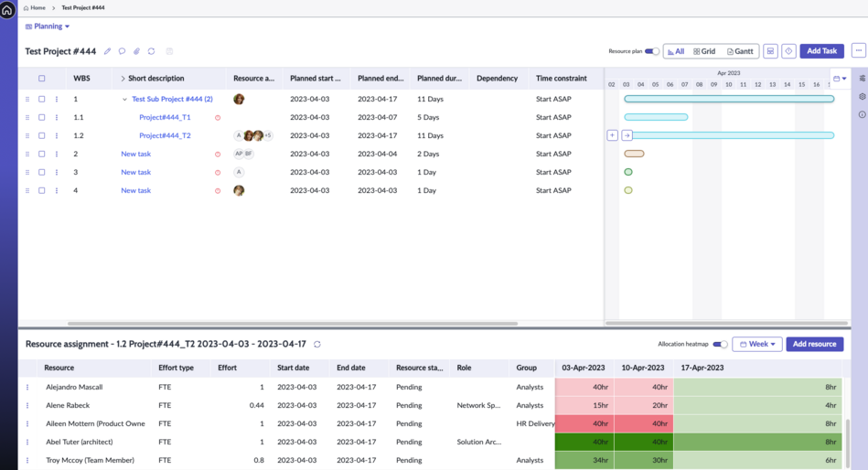868x470 pixels.
Task: Click the Project#444_T2 Gantt bar
Action: pos(733,135)
